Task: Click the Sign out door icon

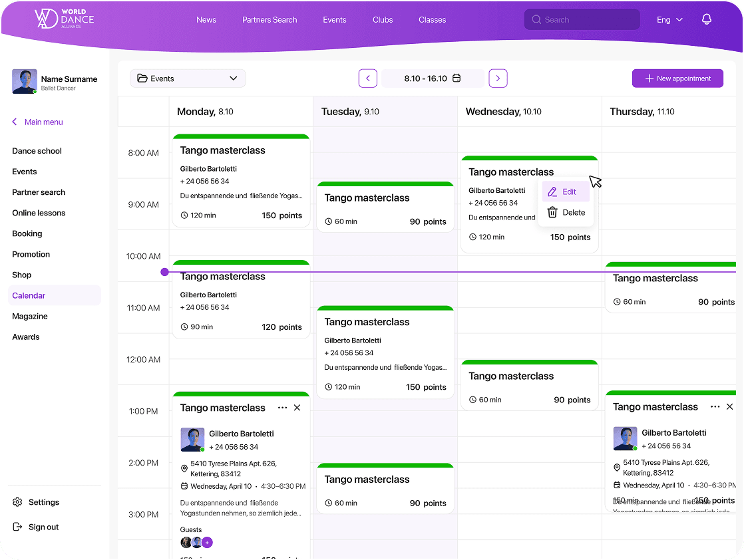Action: pos(17,527)
